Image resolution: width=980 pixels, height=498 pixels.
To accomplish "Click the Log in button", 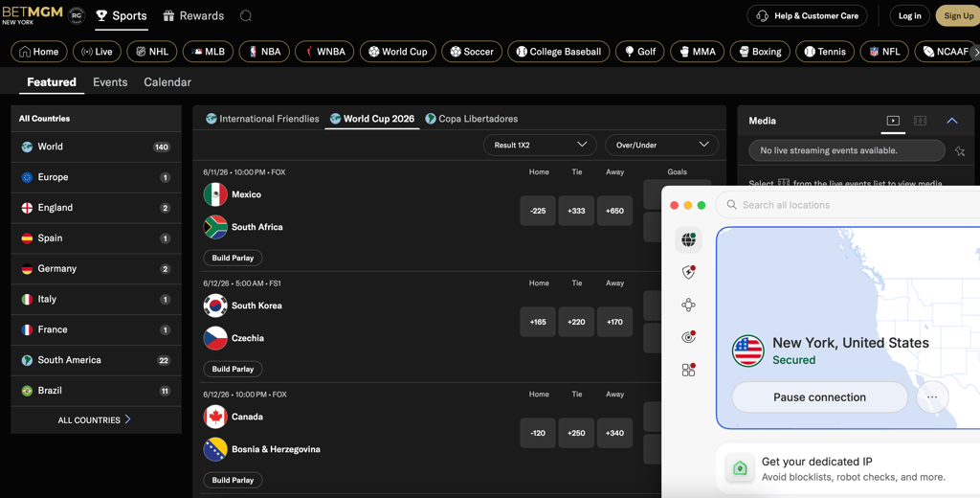I will (x=909, y=15).
